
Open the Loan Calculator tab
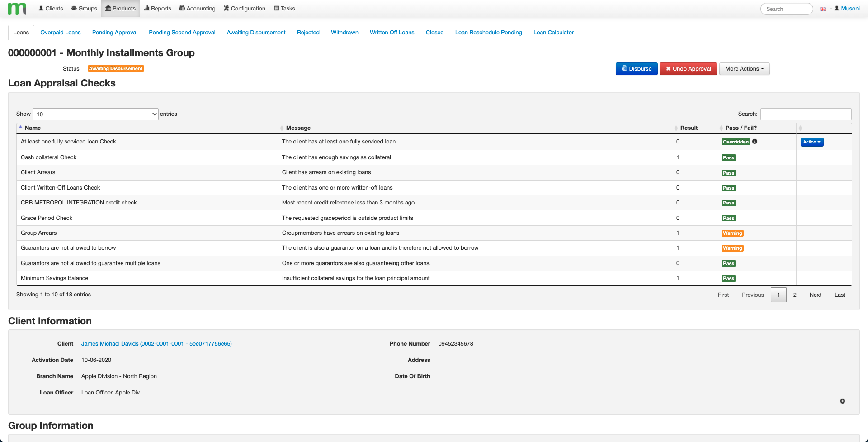(553, 32)
